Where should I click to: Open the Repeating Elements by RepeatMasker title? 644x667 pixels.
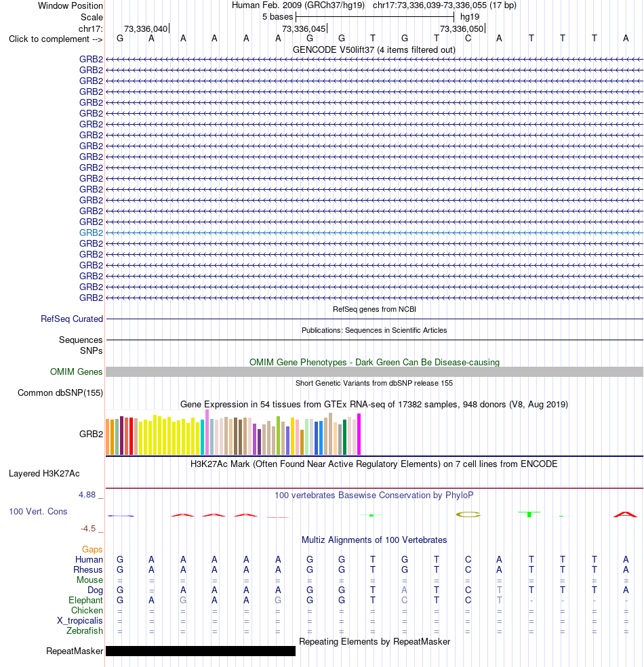coord(374,641)
